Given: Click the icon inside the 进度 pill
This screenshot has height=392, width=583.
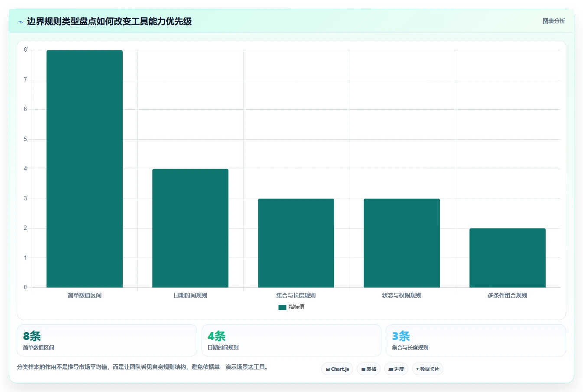Looking at the screenshot, I should pos(391,369).
